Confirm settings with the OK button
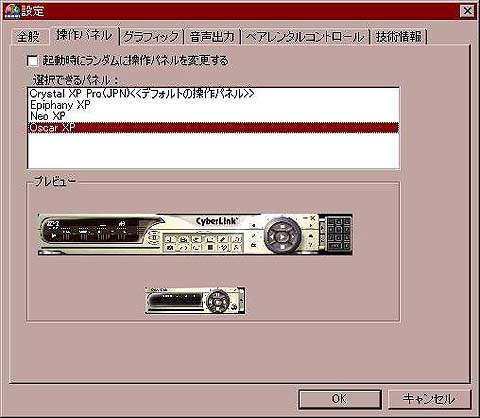This screenshot has width=480, height=418. (x=340, y=399)
